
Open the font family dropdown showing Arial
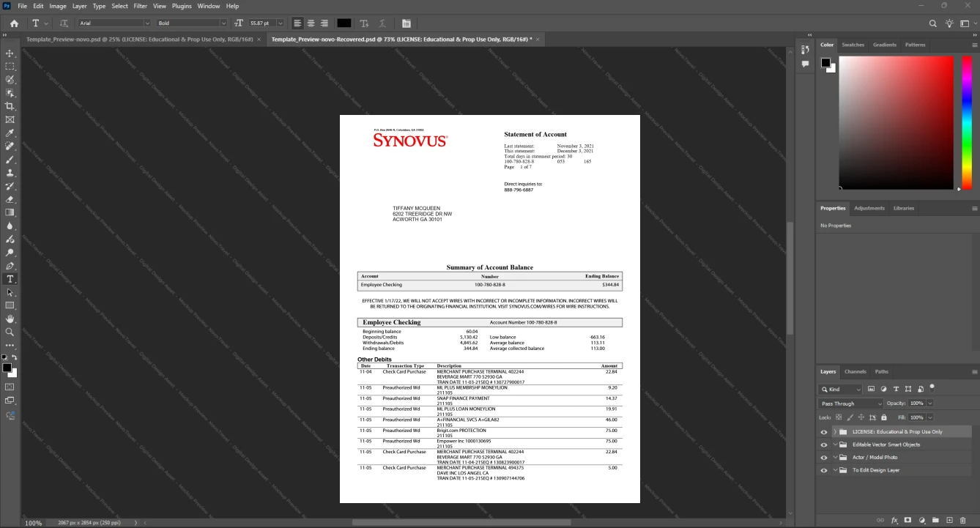114,23
